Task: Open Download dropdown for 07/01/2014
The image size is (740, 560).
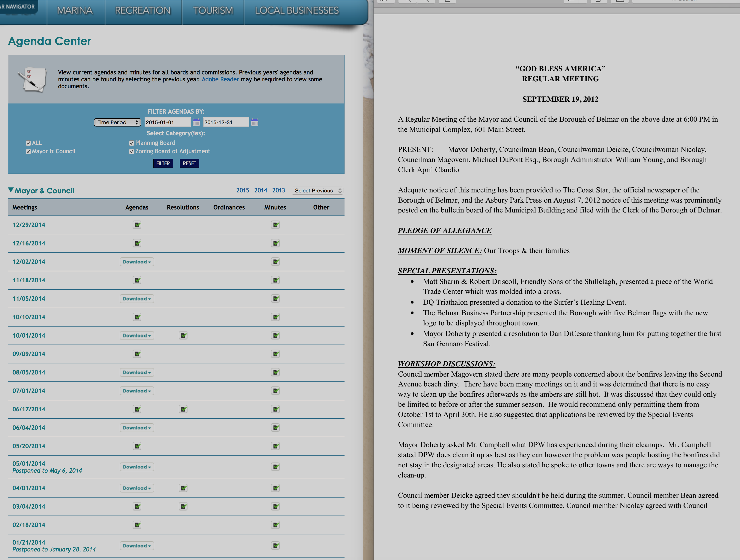Action: (137, 390)
